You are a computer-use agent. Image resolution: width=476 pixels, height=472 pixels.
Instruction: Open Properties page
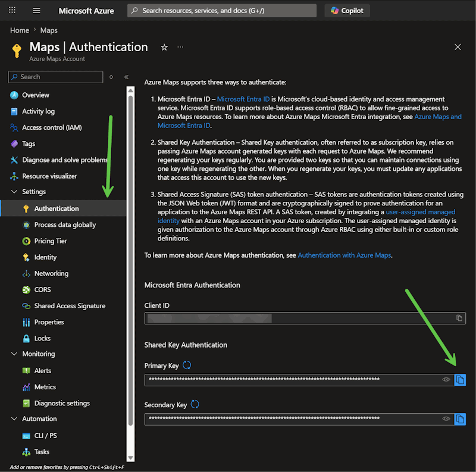click(49, 322)
